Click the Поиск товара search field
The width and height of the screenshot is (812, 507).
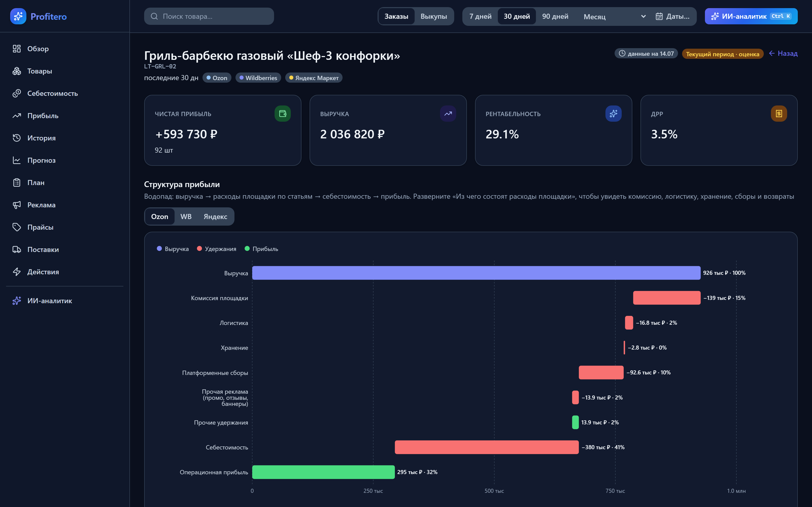pyautogui.click(x=209, y=16)
